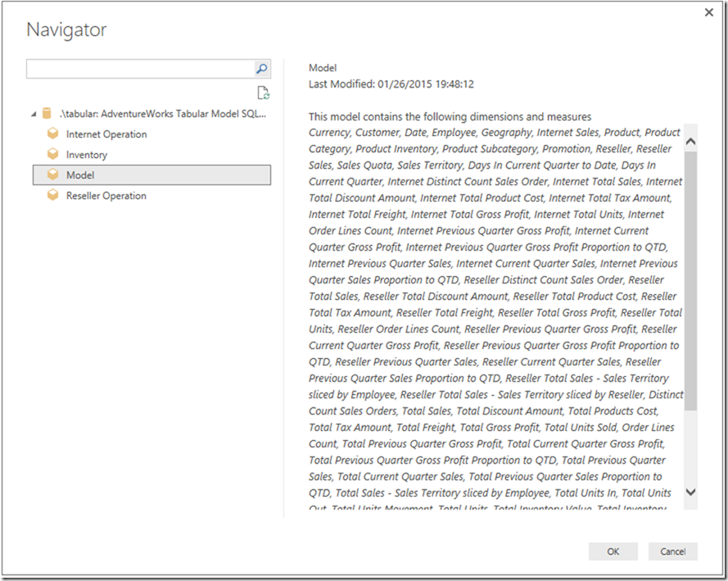This screenshot has width=728, height=581.
Task: Select the Model tree item
Action: coord(151,175)
